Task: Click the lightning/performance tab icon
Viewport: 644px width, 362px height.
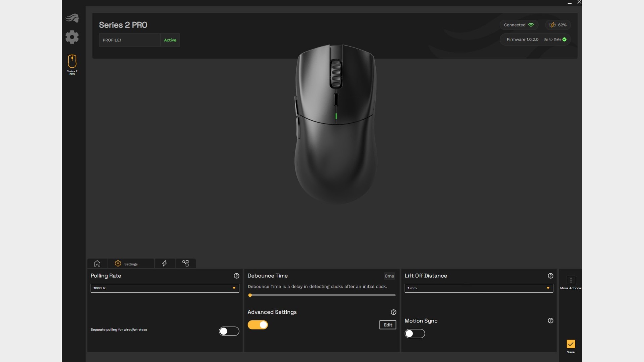Action: pos(165,263)
